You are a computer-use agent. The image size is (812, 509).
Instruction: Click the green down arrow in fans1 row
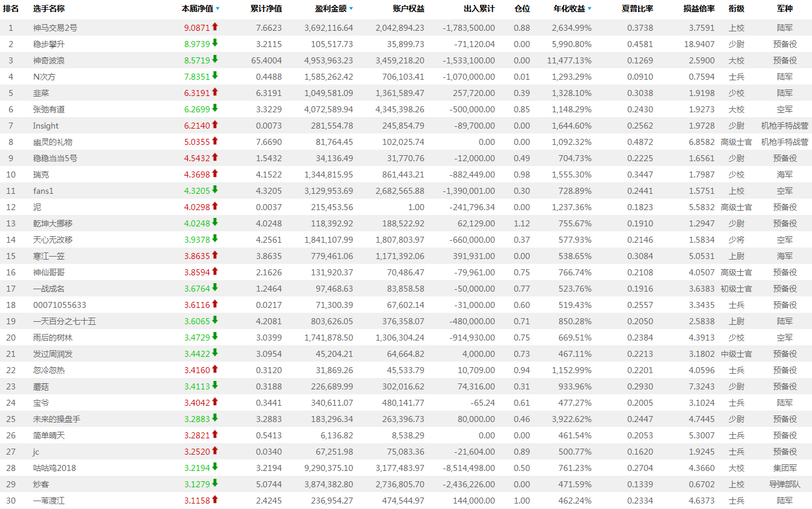[215, 190]
